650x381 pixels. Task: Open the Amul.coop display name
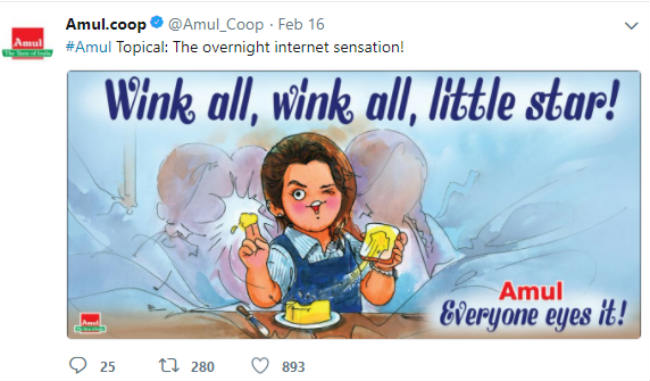click(106, 24)
